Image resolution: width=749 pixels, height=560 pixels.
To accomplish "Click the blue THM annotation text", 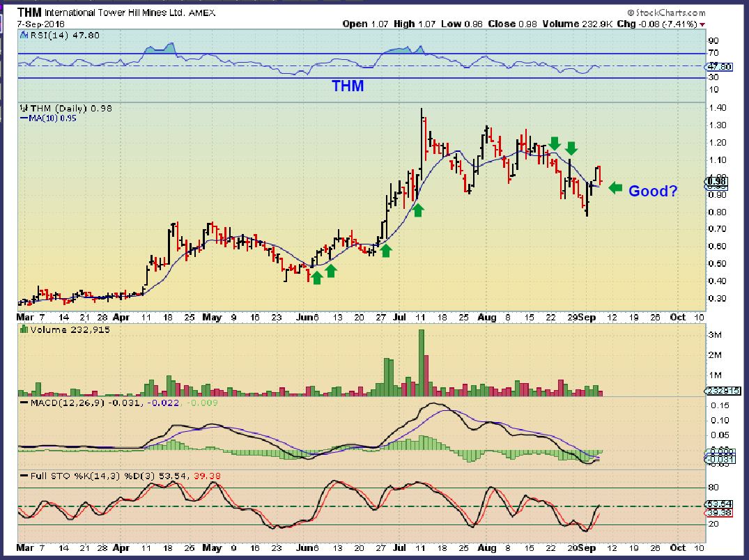I will click(x=347, y=86).
